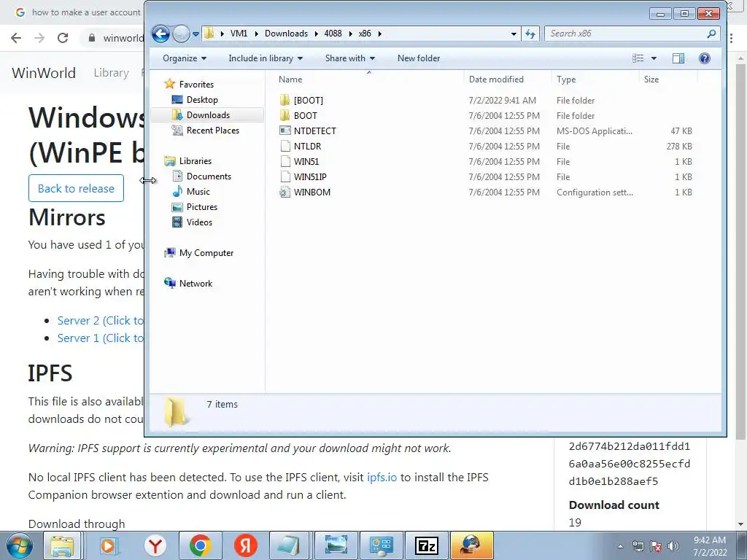
Task: Open recent locations dropdown beside nav arrows
Action: 196,34
